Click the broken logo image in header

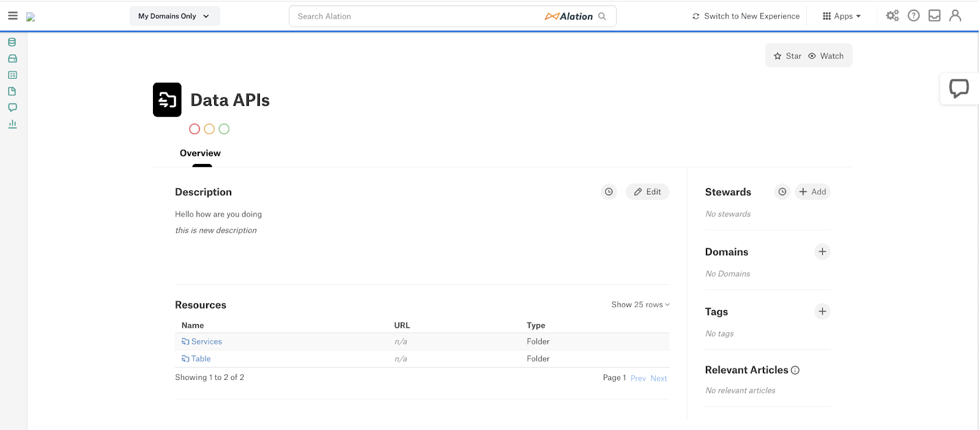[x=31, y=17]
